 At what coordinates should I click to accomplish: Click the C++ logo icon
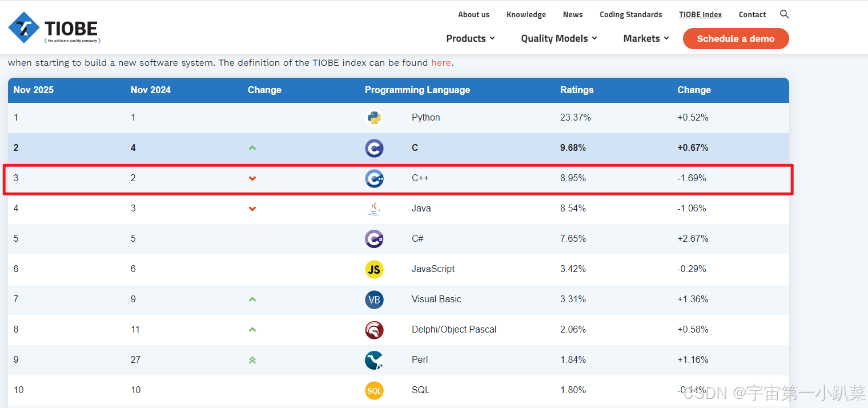click(374, 178)
